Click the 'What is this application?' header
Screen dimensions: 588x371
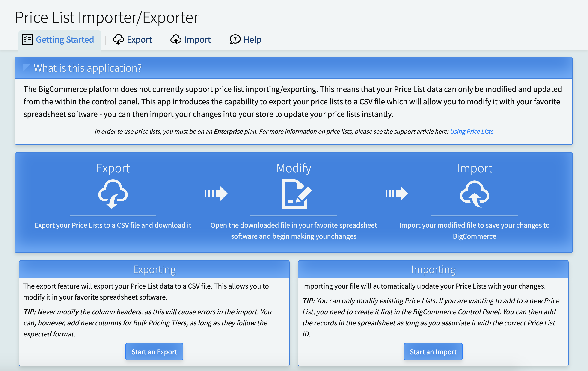point(294,68)
